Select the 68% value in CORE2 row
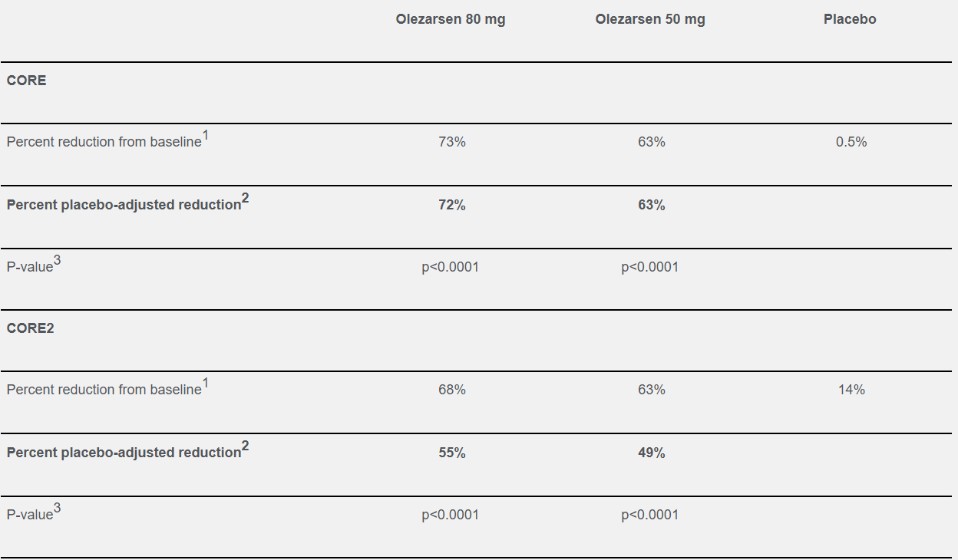The height and width of the screenshot is (560, 958). (x=452, y=390)
